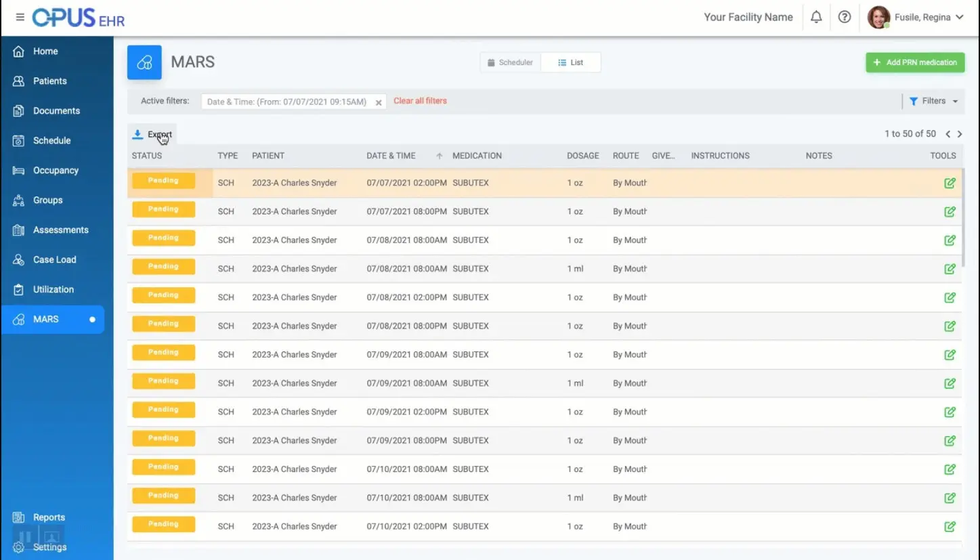Click the edit icon on the first Pending row
The width and height of the screenshot is (980, 560).
point(949,182)
